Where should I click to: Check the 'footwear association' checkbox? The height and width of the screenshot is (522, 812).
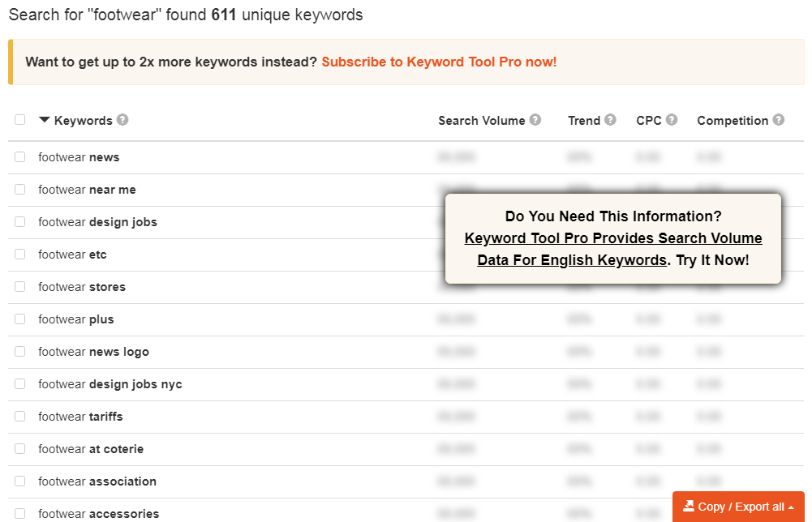pyautogui.click(x=19, y=481)
